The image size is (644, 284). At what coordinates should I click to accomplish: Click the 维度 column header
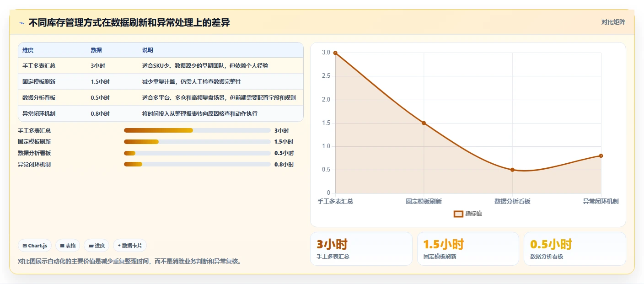[x=28, y=50]
